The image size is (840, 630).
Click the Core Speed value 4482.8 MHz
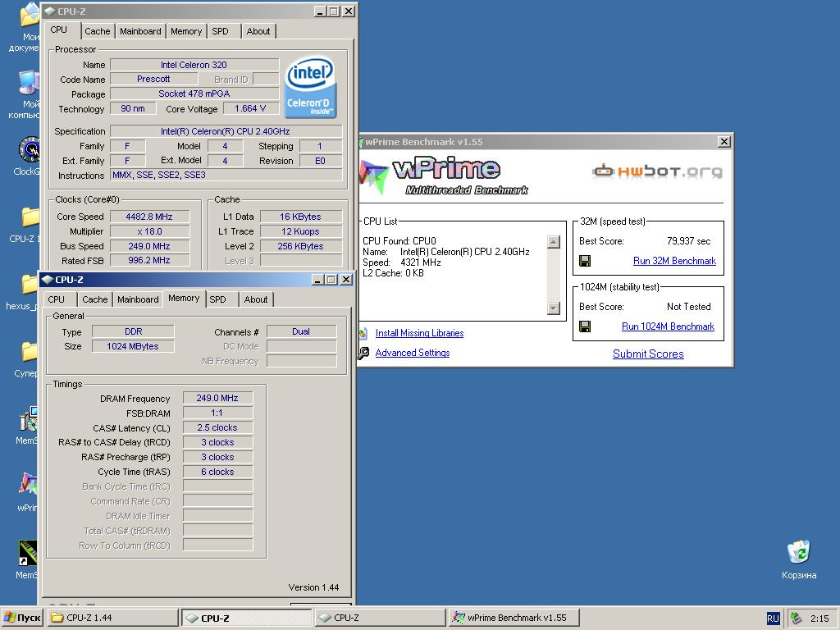[x=149, y=217]
